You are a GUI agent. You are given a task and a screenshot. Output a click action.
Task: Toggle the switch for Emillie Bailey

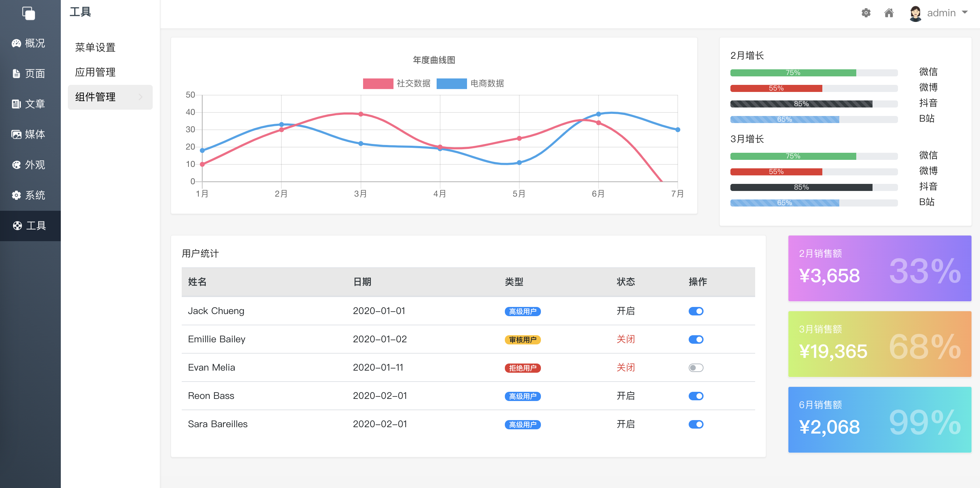pos(696,339)
